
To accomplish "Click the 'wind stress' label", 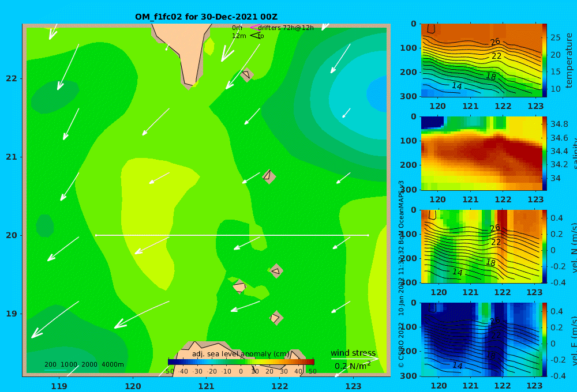I will coord(353,353).
